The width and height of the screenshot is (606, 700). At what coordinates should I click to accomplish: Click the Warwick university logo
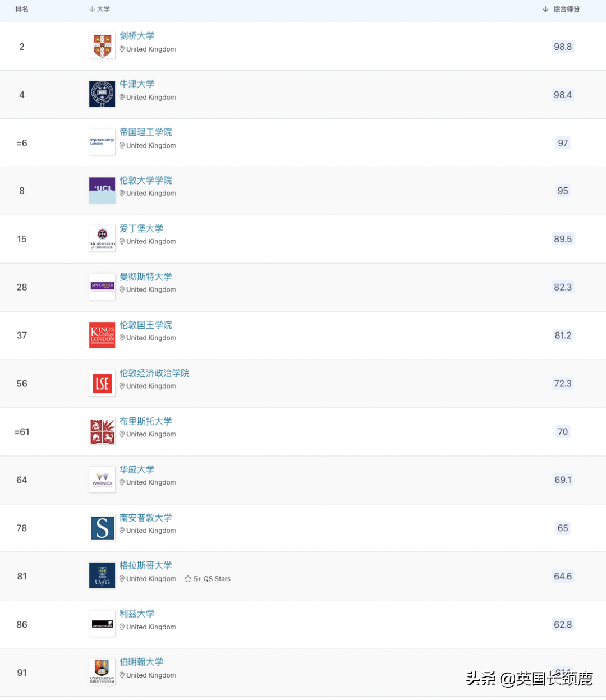click(102, 480)
